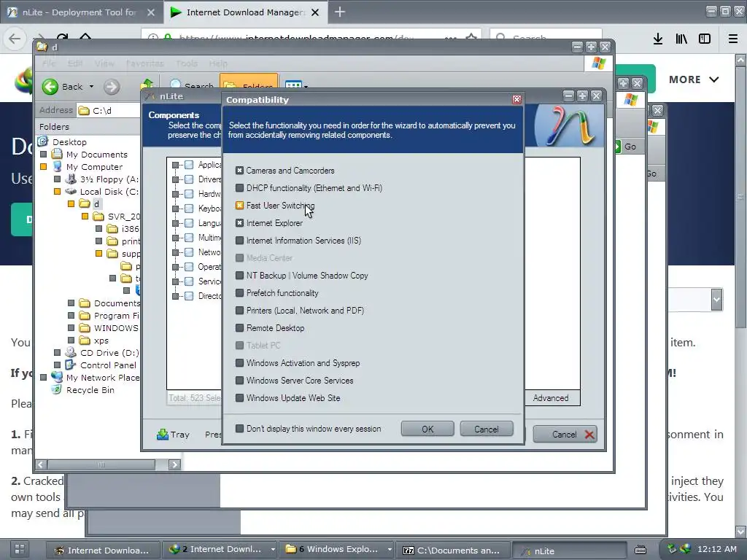
Task: Click the Forward arrow in Explorer toolbar
Action: click(x=112, y=87)
